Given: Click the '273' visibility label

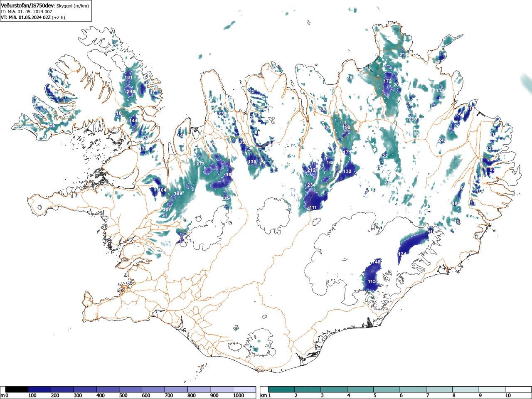Looking at the screenshot, I should [200, 164].
